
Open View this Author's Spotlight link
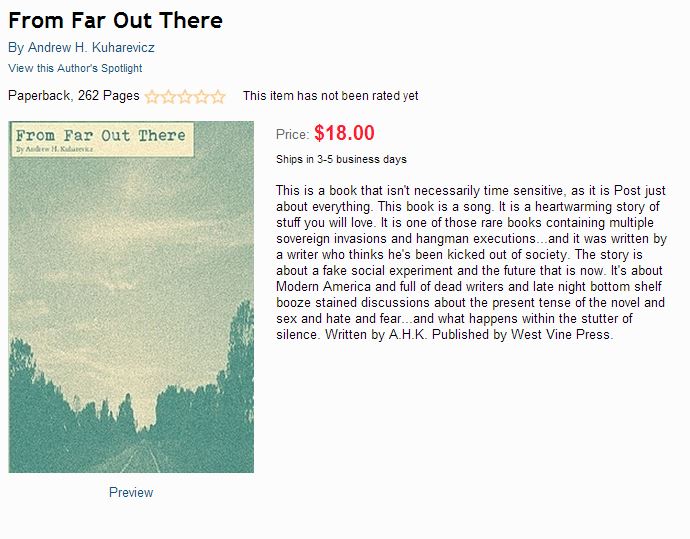coord(75,68)
